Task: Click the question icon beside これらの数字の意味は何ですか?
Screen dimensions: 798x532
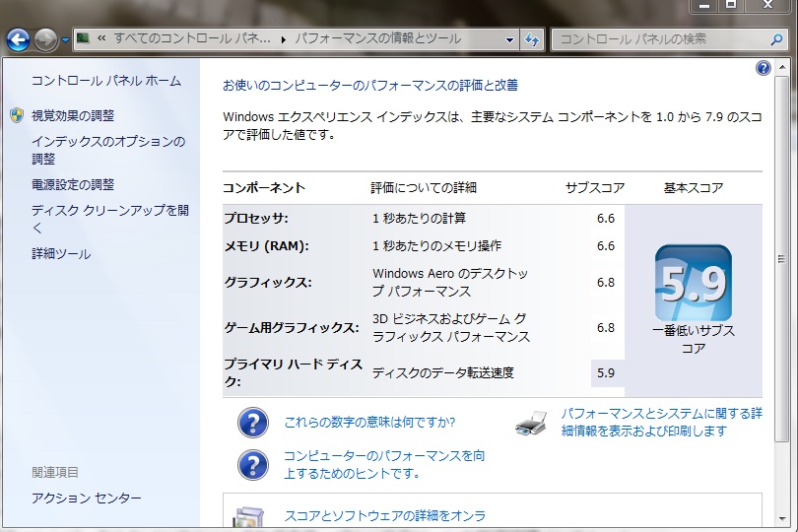Action: pyautogui.click(x=253, y=423)
